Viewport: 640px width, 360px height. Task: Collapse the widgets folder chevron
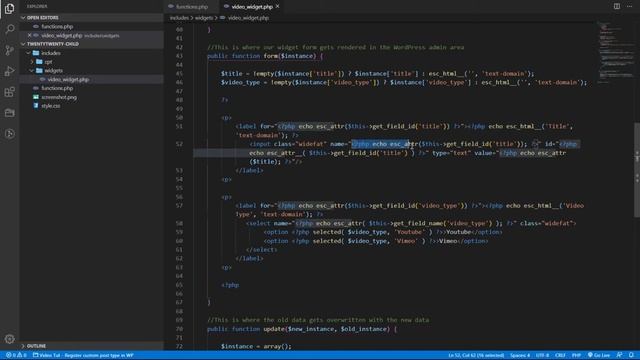32,71
